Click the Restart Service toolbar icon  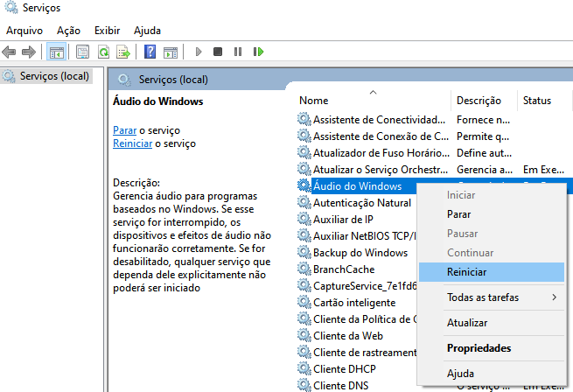[258, 52]
